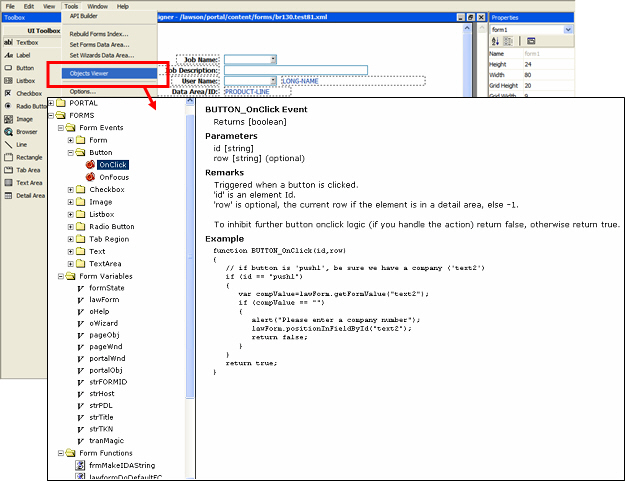
Task: Pick the Button tool in UI Toolbox
Action: tap(19, 68)
